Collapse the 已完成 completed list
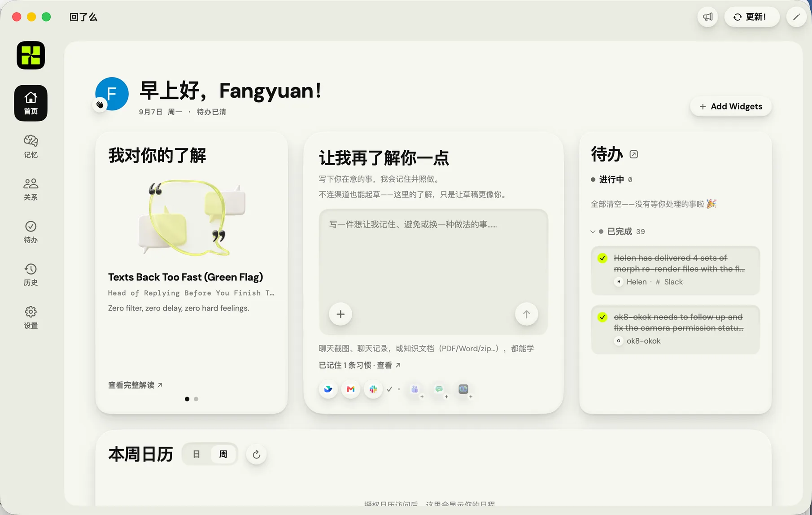Viewport: 812px width, 515px height. [x=593, y=231]
